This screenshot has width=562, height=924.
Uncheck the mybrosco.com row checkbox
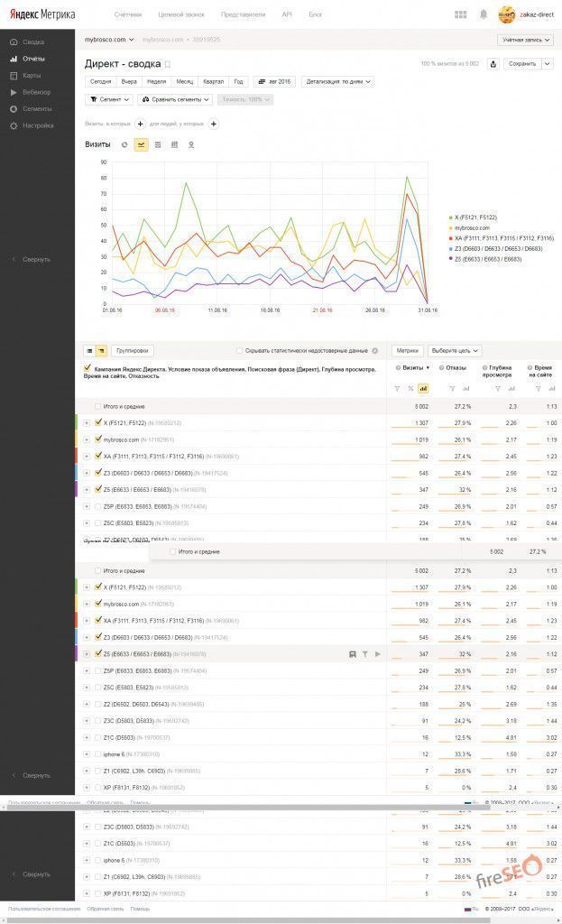point(98,439)
